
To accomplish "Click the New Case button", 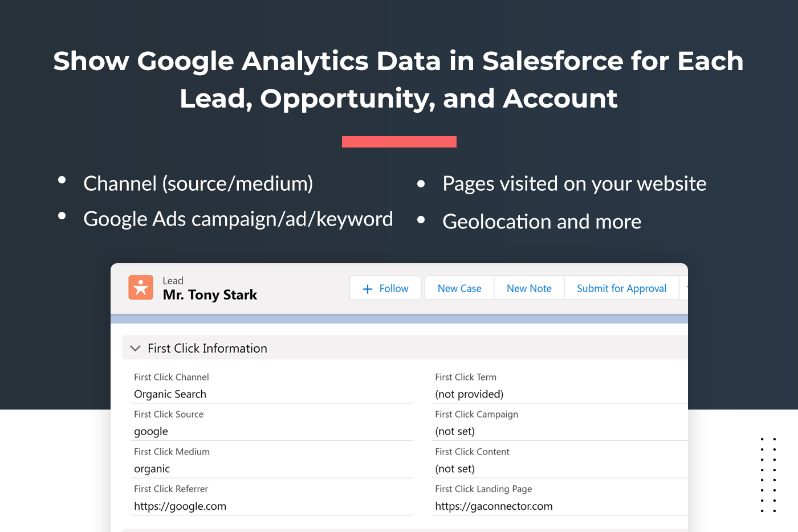I will click(459, 288).
